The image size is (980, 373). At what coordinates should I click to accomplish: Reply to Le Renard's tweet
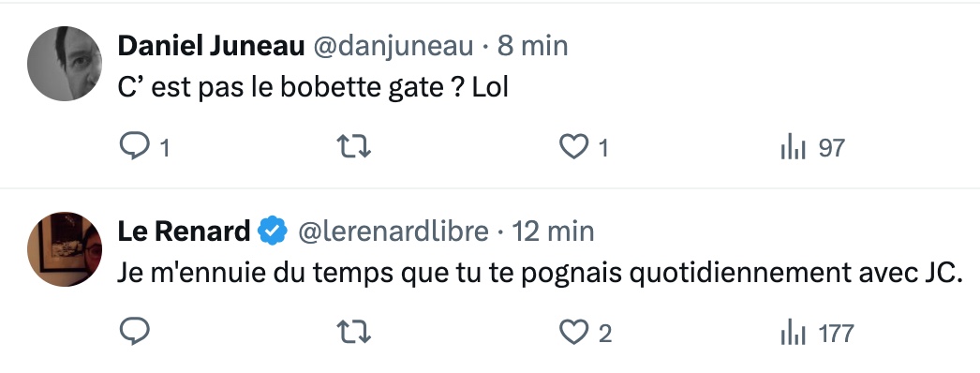[x=134, y=332]
